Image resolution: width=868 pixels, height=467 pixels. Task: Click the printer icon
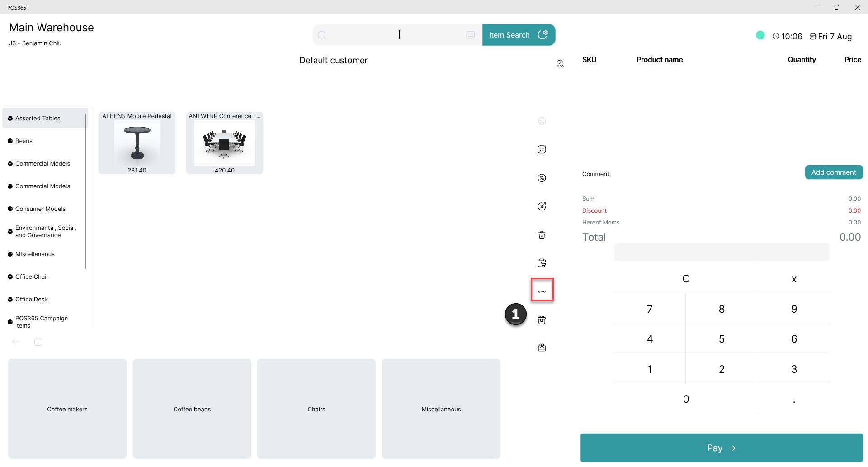(542, 121)
